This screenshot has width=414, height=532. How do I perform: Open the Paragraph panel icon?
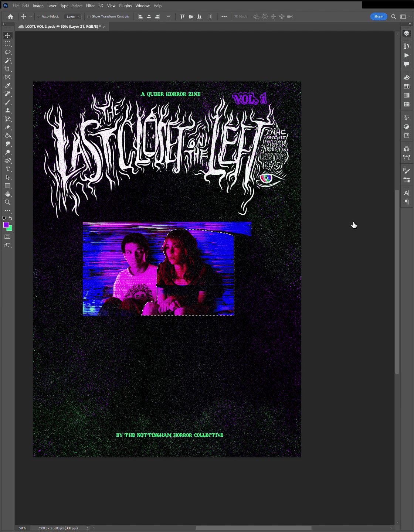point(407,202)
